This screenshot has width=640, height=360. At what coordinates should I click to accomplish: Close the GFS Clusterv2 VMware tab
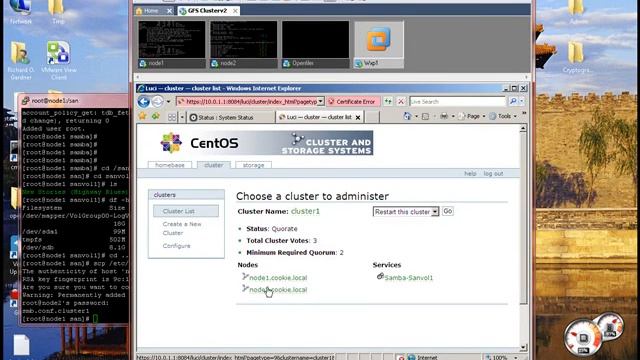coord(235,11)
